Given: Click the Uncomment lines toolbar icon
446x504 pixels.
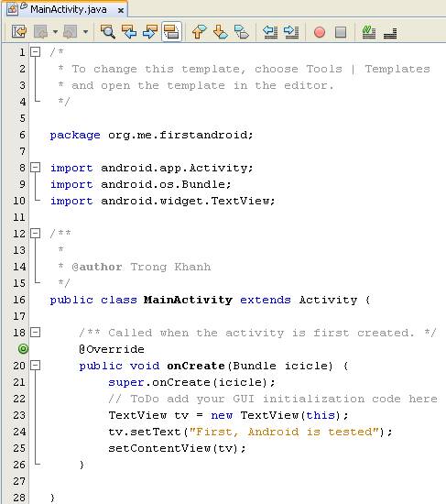Looking at the screenshot, I should (390, 31).
